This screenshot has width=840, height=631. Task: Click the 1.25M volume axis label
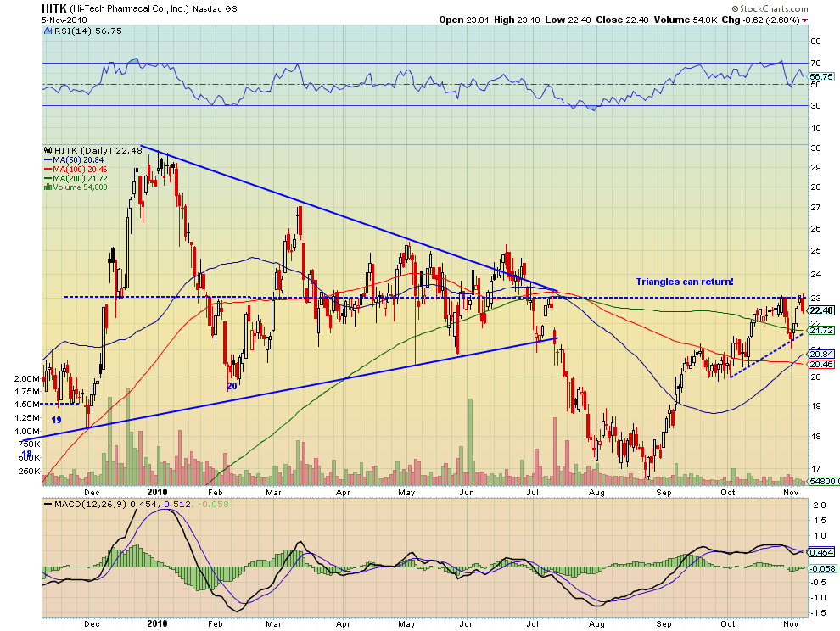[x=27, y=418]
